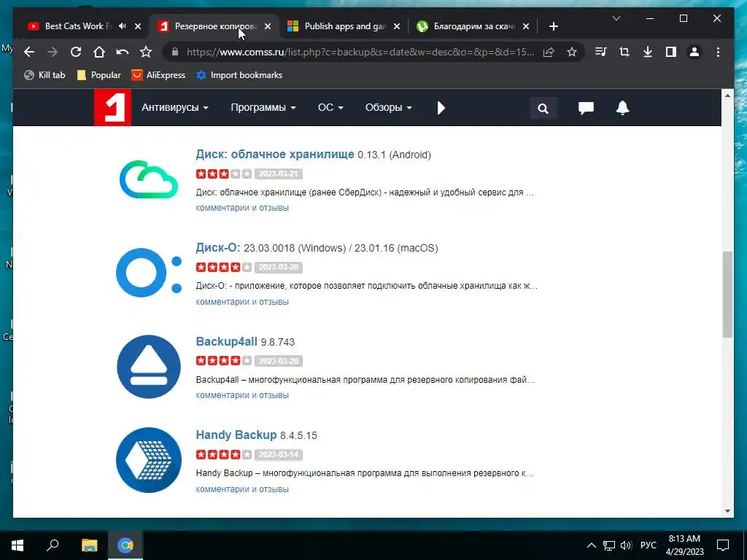This screenshot has height=560, width=747.
Task: Open the media playlist control icon
Action: click(x=601, y=52)
